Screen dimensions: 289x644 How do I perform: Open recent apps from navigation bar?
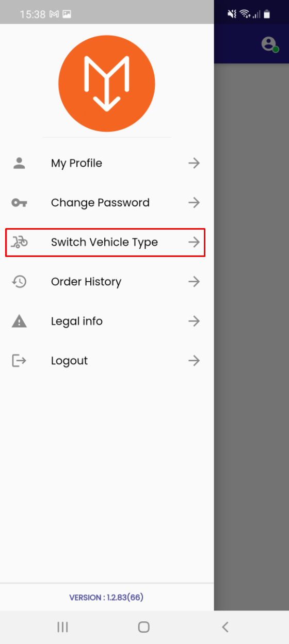point(62,627)
